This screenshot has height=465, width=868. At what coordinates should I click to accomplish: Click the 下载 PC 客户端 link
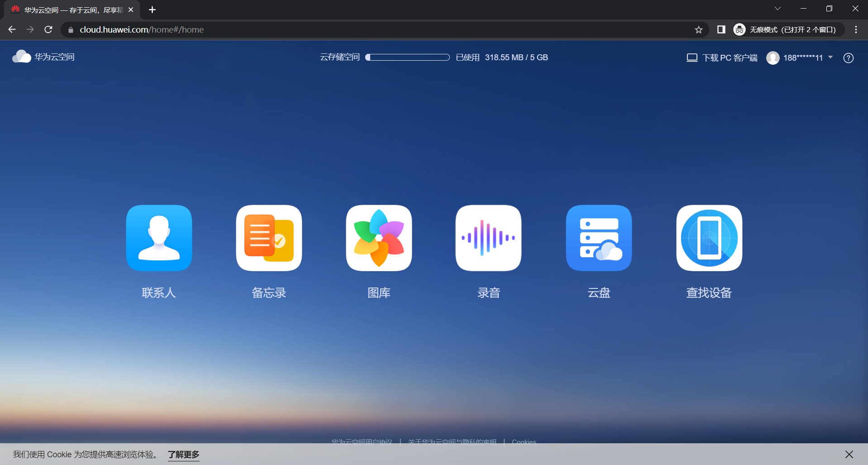click(722, 58)
